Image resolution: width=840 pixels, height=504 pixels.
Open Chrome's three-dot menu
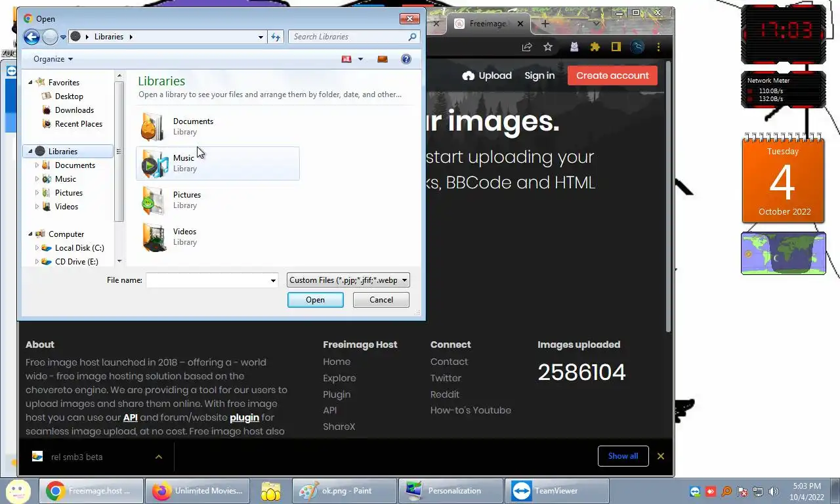tap(658, 47)
